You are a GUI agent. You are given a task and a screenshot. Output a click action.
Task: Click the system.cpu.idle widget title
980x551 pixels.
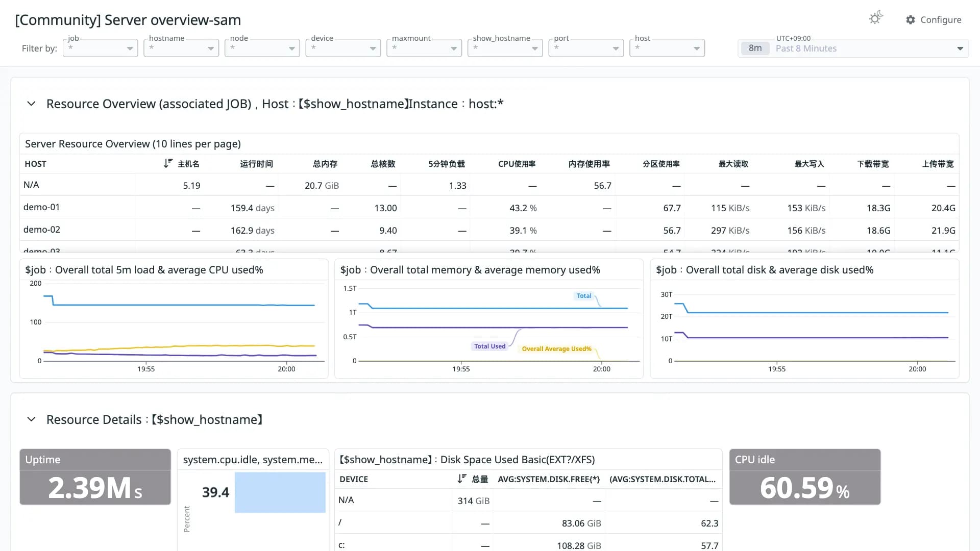tap(253, 460)
